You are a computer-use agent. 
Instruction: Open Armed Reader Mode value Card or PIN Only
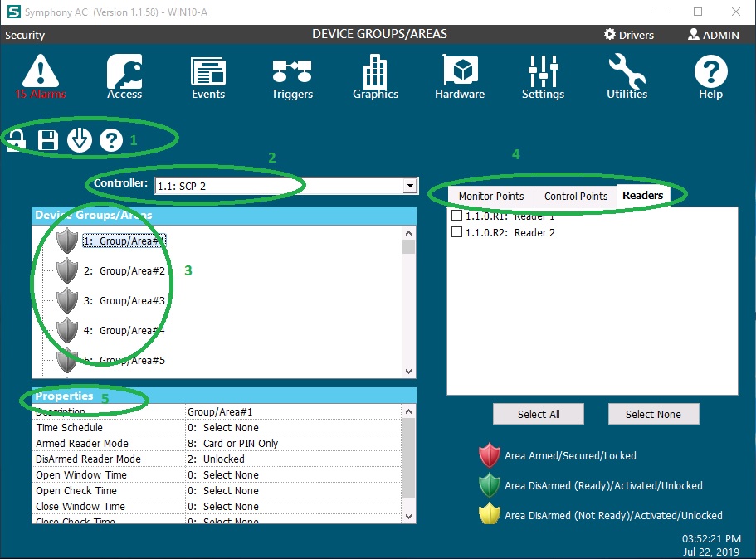[x=293, y=443]
